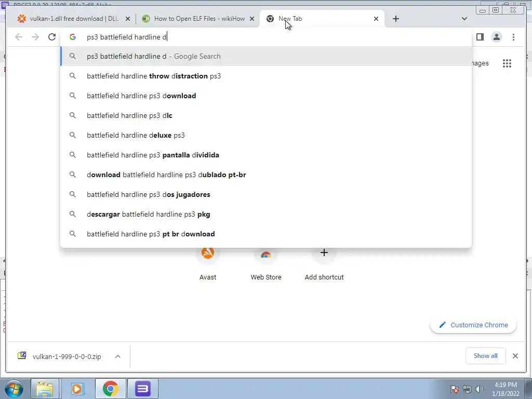Close the New Tab tab
This screenshot has height=399, width=532.
(x=376, y=19)
